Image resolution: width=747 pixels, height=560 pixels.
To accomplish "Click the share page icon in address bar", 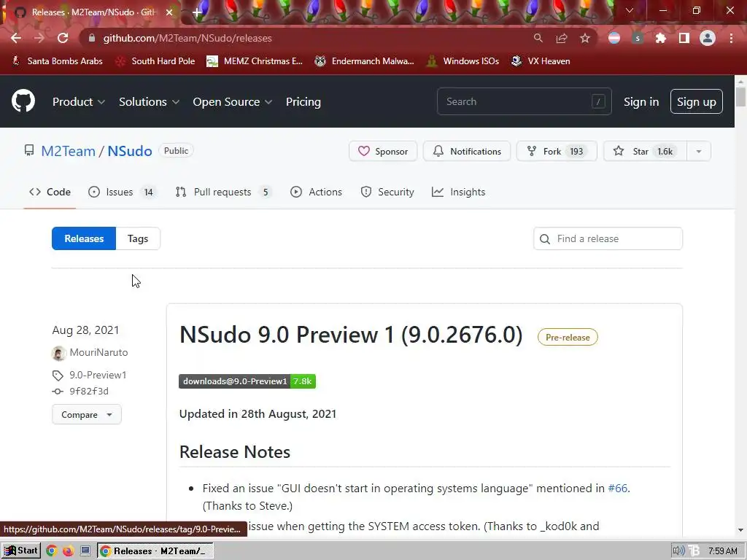I will click(x=562, y=38).
